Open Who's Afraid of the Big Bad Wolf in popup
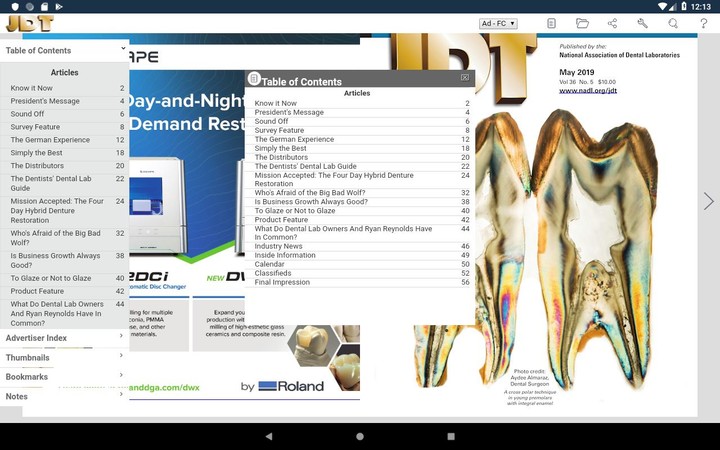Screen dimensions: 720x450 [360, 193]
